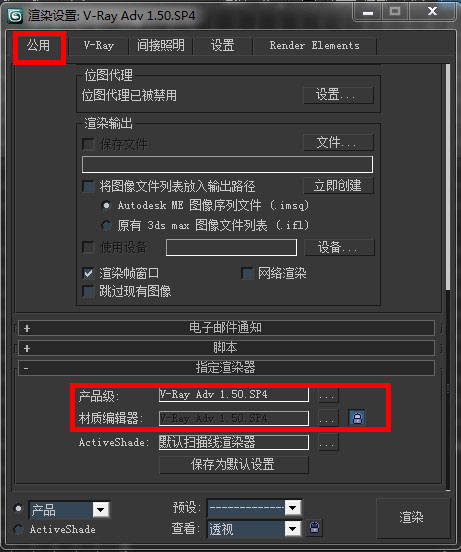The width and height of the screenshot is (461, 552).
Task: Uncheck the 渲染帧窗口 checkbox
Action: (88, 273)
